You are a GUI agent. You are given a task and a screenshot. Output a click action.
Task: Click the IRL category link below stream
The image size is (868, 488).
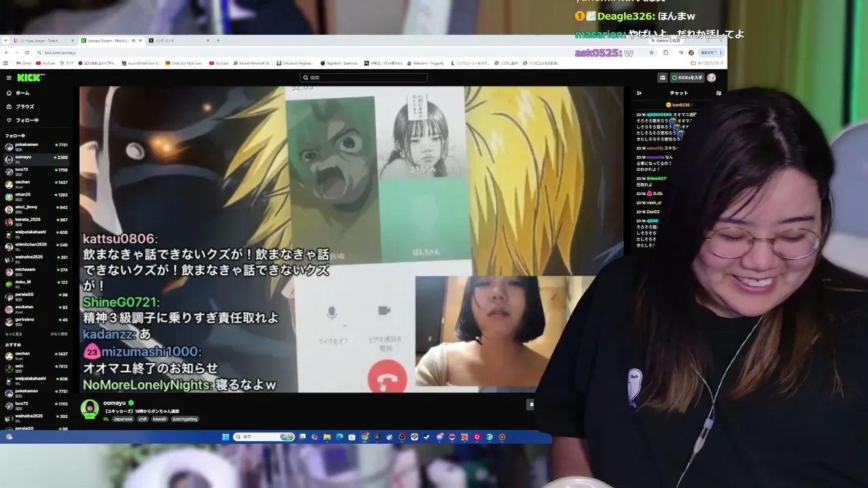(x=106, y=419)
